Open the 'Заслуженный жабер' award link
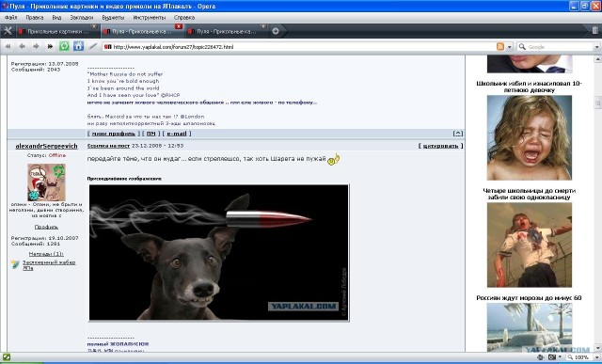This screenshot has width=602, height=364. [x=49, y=265]
